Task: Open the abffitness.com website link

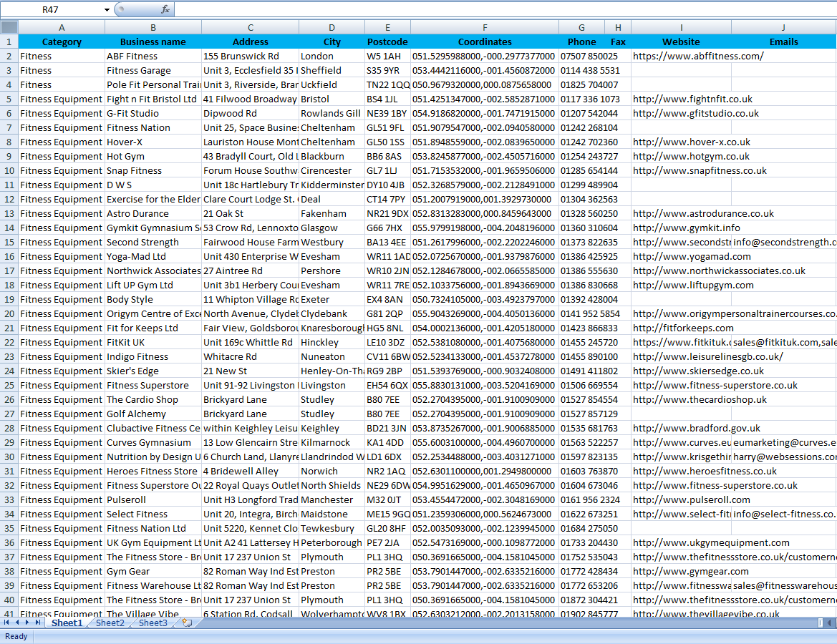Action: click(x=697, y=56)
